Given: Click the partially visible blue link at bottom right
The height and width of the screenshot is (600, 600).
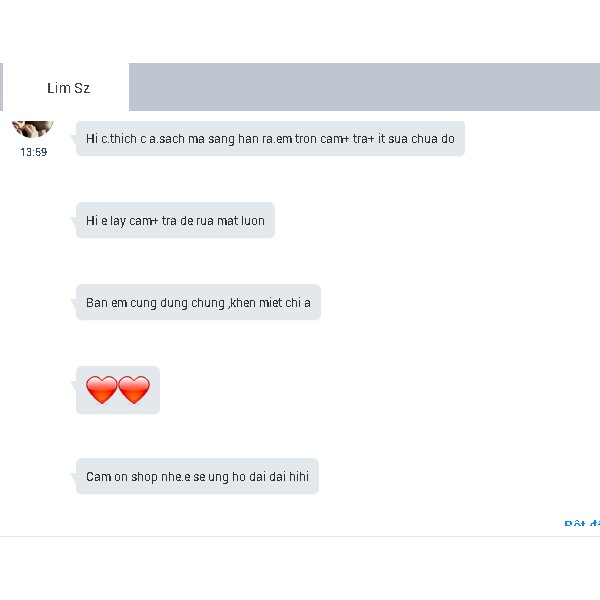Looking at the screenshot, I should 582,523.
